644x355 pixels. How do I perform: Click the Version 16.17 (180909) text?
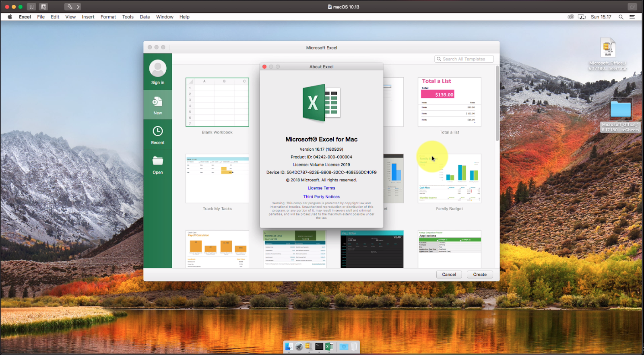[x=321, y=149]
